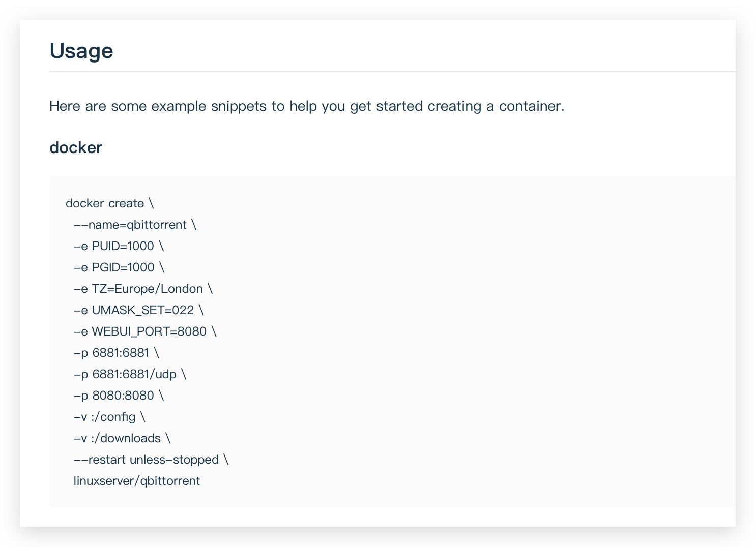Click the --name=qbittorrent line
The height and width of the screenshot is (547, 756).
pyautogui.click(x=135, y=225)
